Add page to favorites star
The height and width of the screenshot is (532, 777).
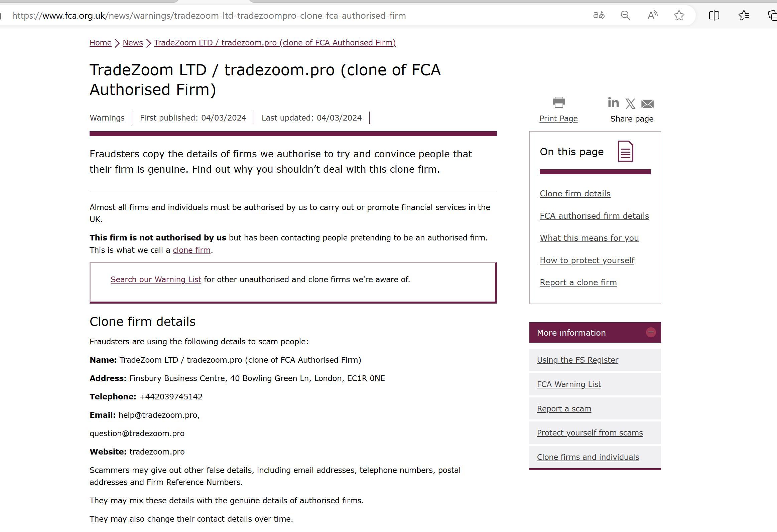pyautogui.click(x=679, y=15)
